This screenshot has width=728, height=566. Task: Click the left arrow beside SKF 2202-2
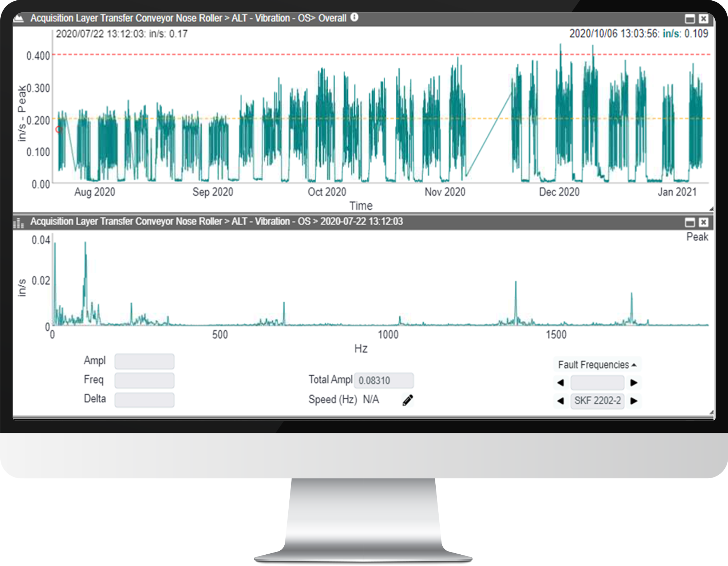[561, 401]
